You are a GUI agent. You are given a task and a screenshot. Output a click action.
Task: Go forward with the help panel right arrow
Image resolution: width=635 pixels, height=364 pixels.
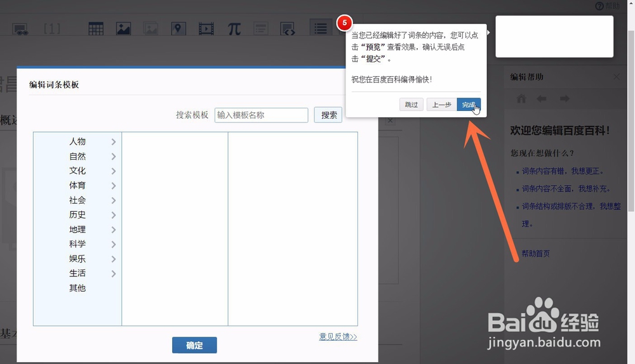(x=565, y=99)
